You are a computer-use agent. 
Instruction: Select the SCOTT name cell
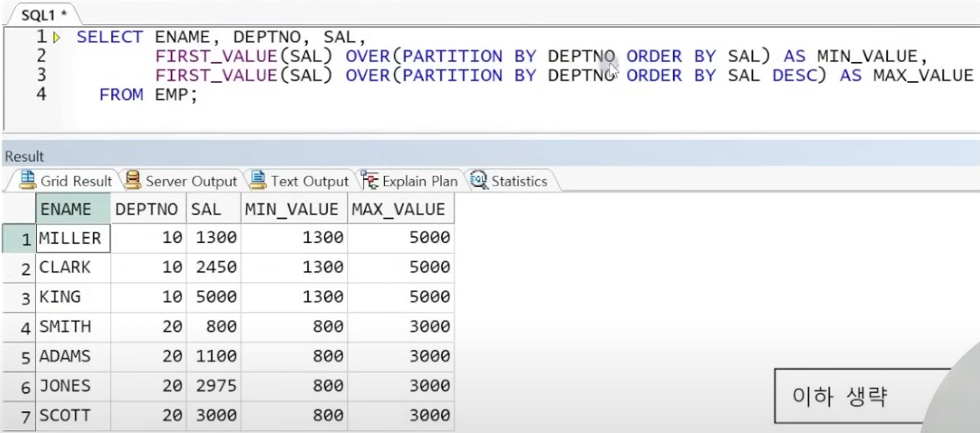pos(73,416)
